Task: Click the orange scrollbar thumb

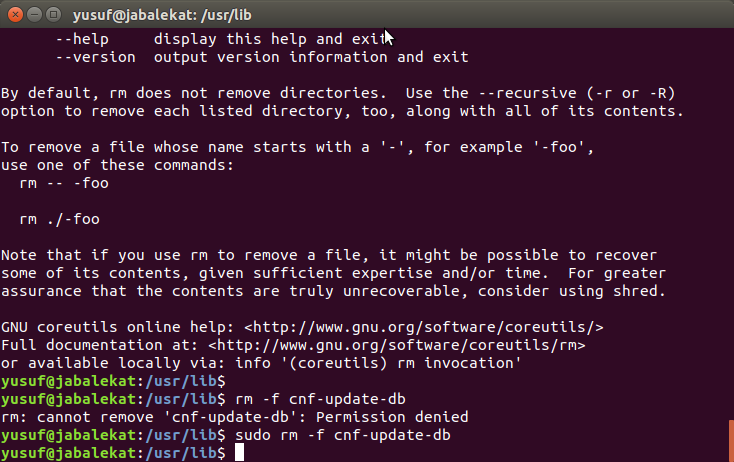Action: coord(732,440)
